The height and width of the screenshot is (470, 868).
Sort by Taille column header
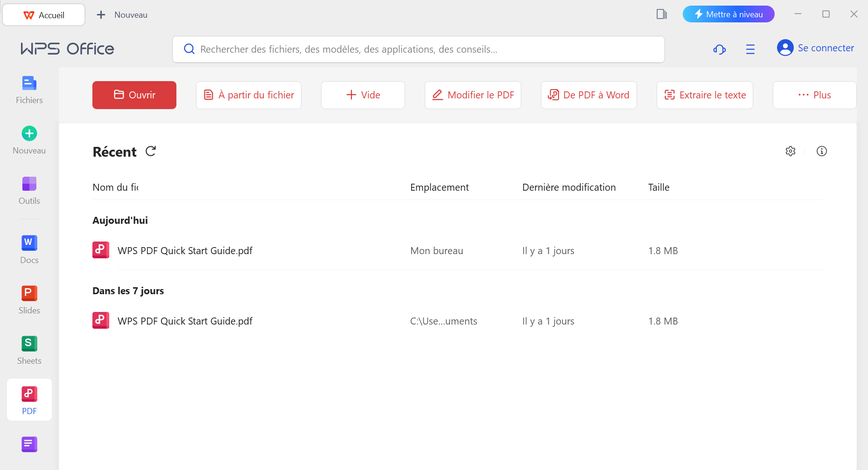click(658, 187)
